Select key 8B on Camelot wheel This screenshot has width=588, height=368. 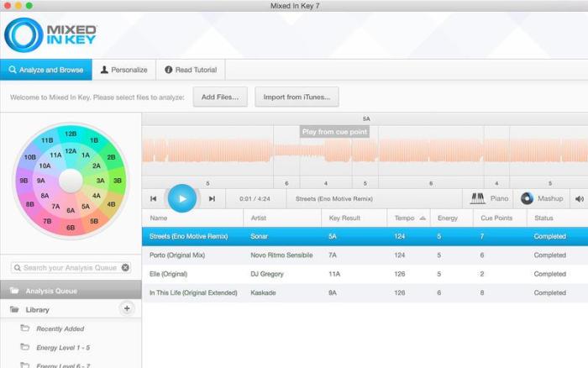(x=30, y=204)
